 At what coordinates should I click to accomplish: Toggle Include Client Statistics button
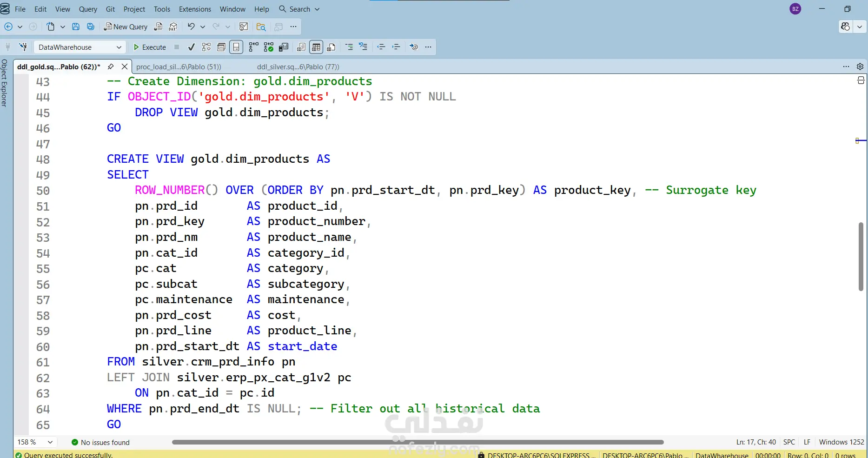[284, 47]
